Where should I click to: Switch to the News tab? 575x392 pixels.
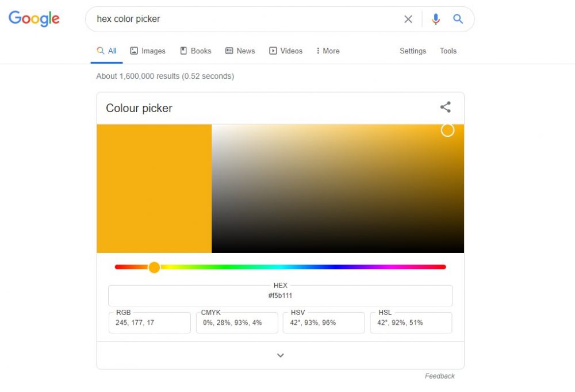pos(240,51)
